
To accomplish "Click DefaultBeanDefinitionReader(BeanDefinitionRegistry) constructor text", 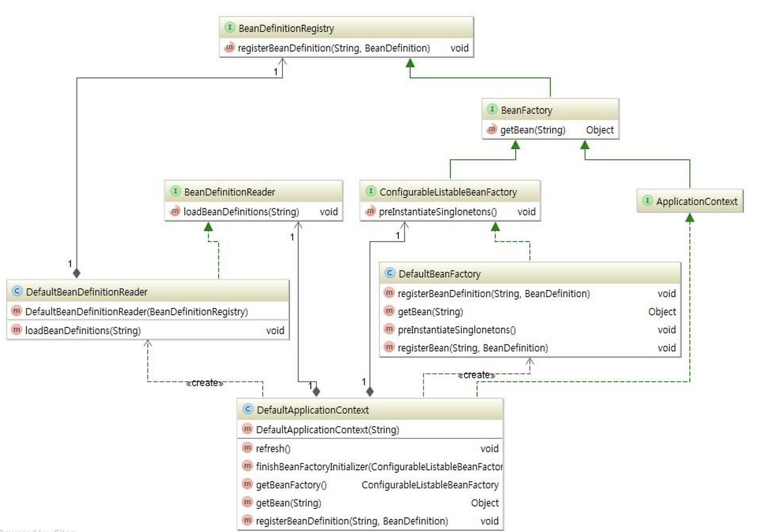I will [137, 312].
